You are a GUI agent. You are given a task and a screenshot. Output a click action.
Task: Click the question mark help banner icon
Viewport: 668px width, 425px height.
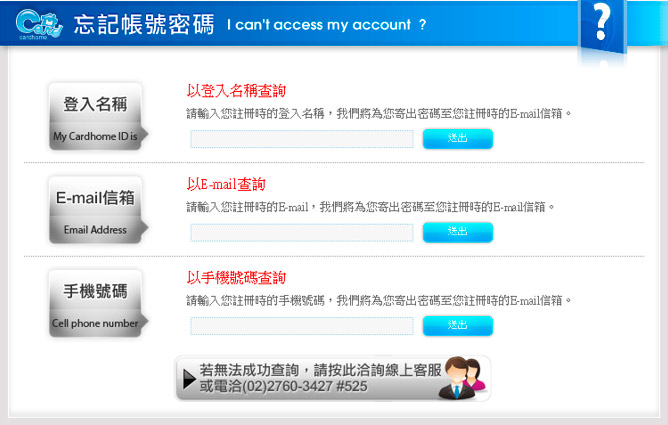coord(602,28)
